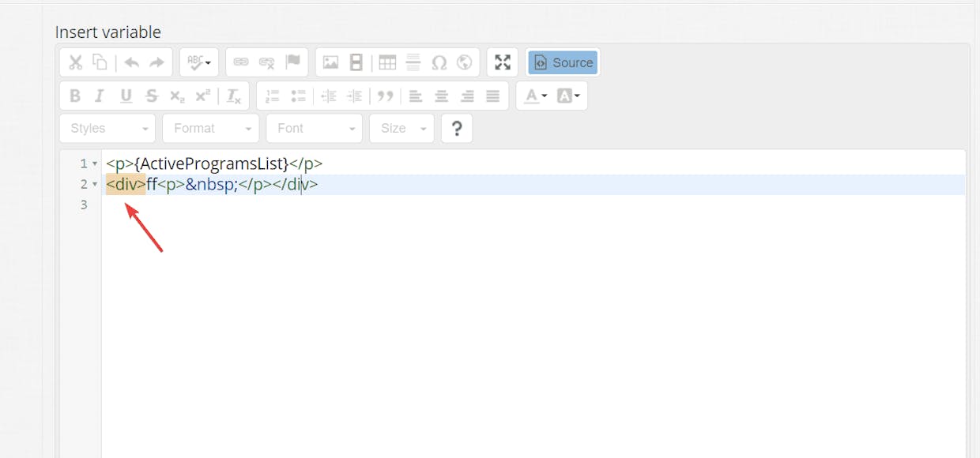Open the Styles dropdown
The height and width of the screenshot is (458, 980).
click(x=107, y=128)
